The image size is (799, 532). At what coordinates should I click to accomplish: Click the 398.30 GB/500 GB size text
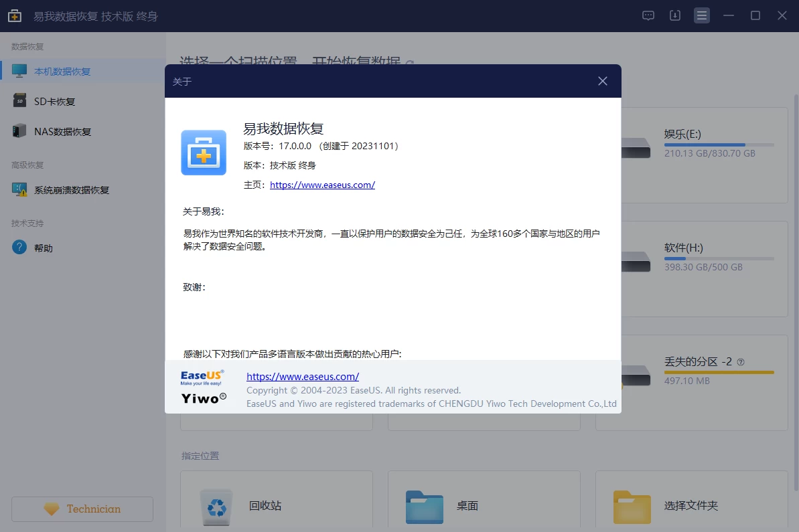tap(703, 267)
